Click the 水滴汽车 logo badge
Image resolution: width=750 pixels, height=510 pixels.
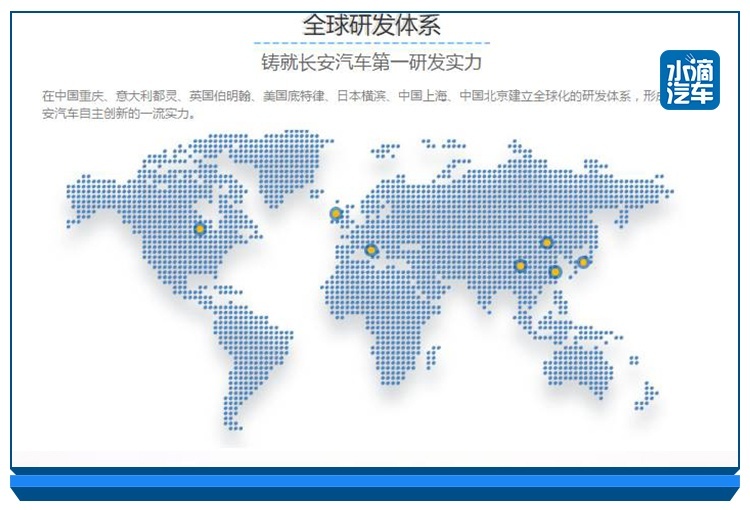tap(690, 80)
